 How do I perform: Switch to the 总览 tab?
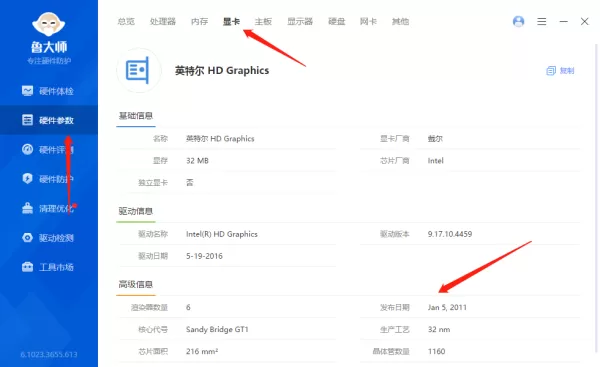[x=126, y=21]
